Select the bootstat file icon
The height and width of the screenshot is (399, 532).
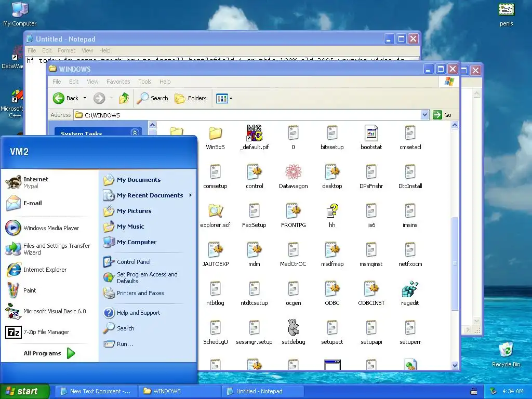pyautogui.click(x=371, y=133)
